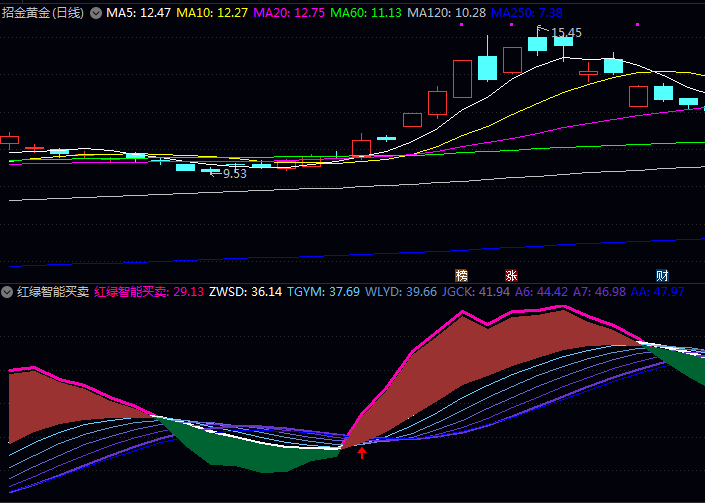
Task: Click the MA60 green legend label
Action: click(x=366, y=13)
